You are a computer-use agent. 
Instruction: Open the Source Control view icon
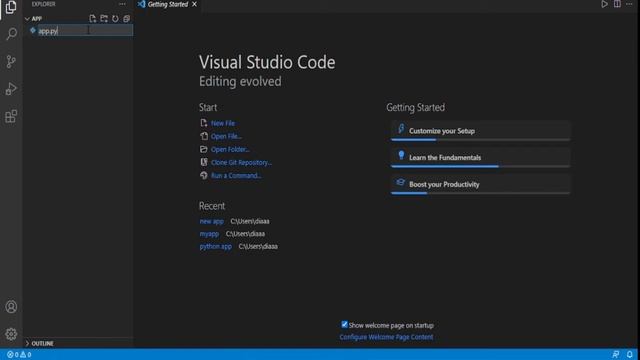(x=11, y=61)
